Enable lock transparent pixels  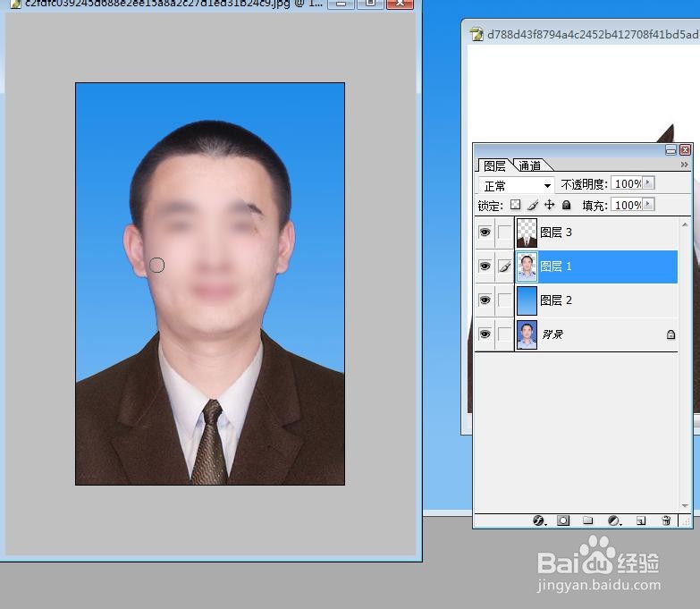pos(516,205)
